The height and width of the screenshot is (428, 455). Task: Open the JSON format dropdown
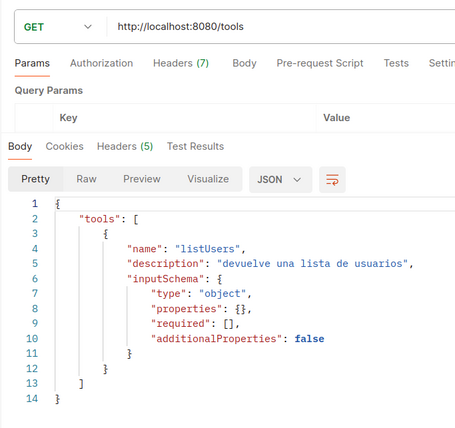pyautogui.click(x=280, y=180)
